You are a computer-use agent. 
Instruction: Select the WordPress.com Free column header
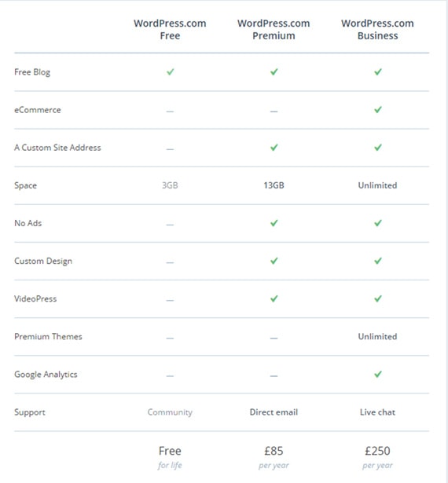coord(170,30)
